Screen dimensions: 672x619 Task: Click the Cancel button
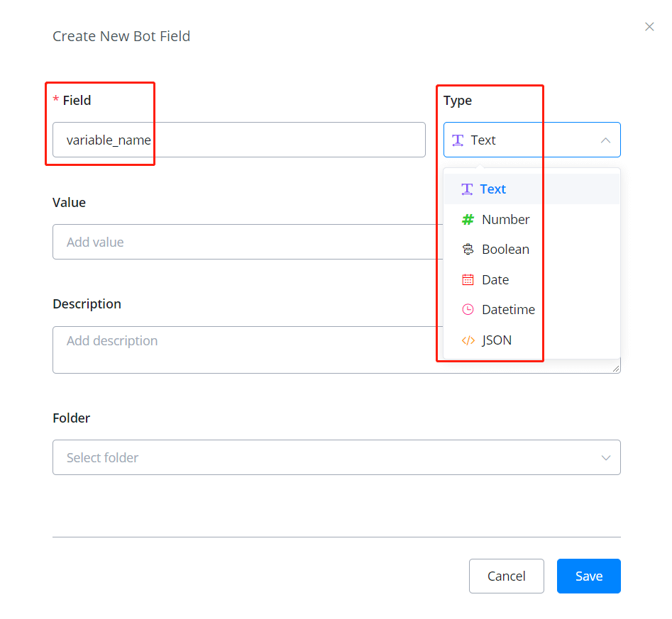pos(506,576)
